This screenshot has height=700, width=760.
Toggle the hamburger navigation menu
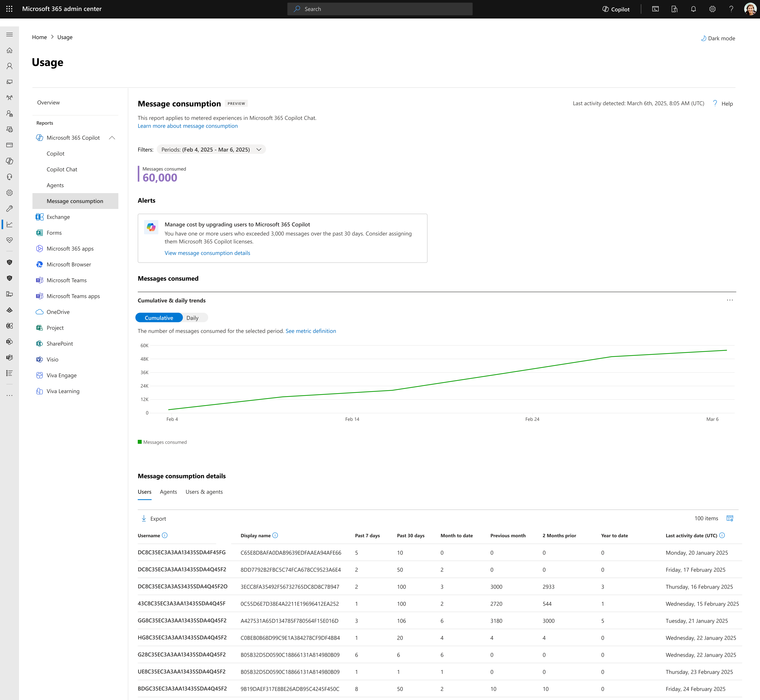coord(9,34)
